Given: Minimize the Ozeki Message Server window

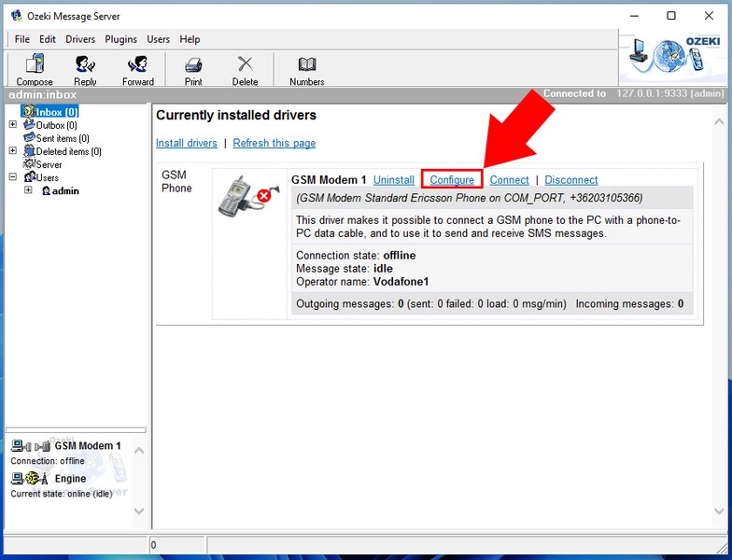Looking at the screenshot, I should (x=634, y=15).
